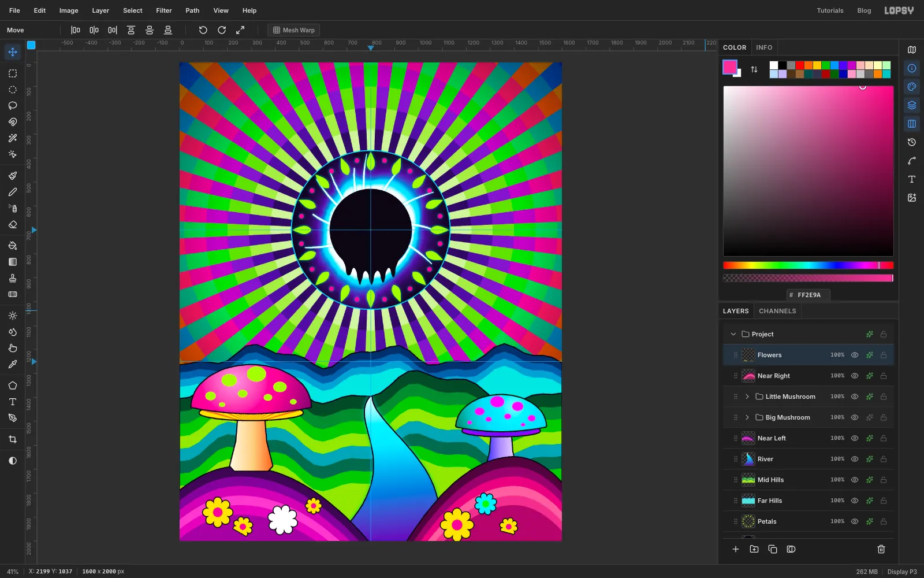Expand the Big Mushroom group

pyautogui.click(x=747, y=417)
